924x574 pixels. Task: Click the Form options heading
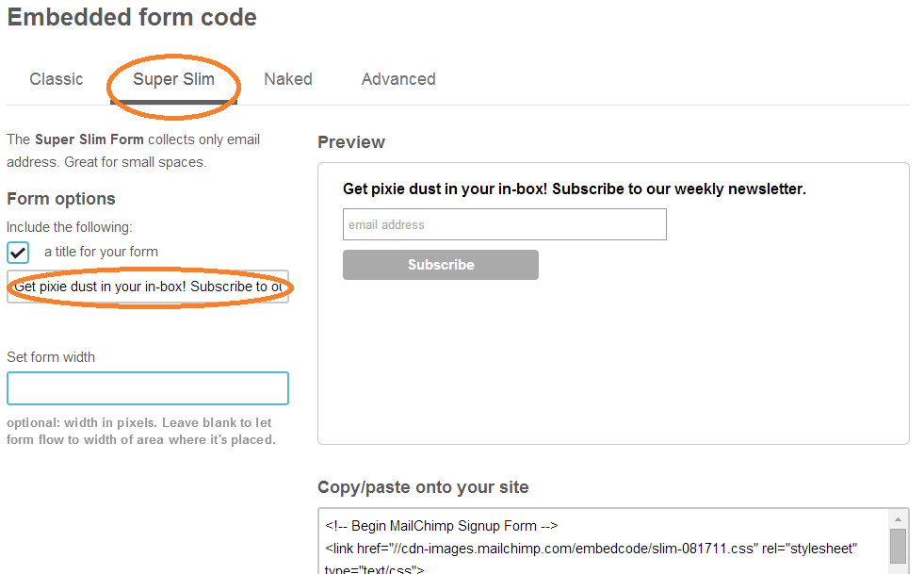(x=61, y=199)
